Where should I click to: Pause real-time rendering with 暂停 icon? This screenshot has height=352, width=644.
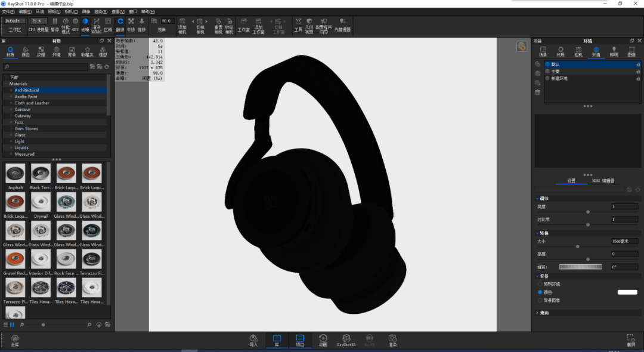pyautogui.click(x=55, y=24)
